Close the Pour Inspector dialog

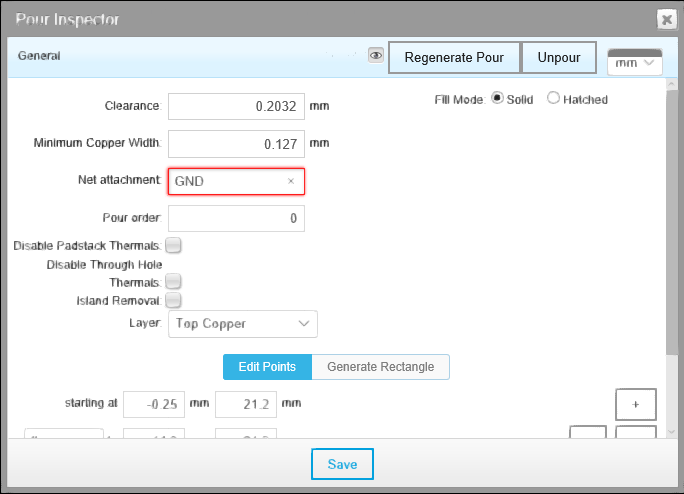pyautogui.click(x=666, y=18)
